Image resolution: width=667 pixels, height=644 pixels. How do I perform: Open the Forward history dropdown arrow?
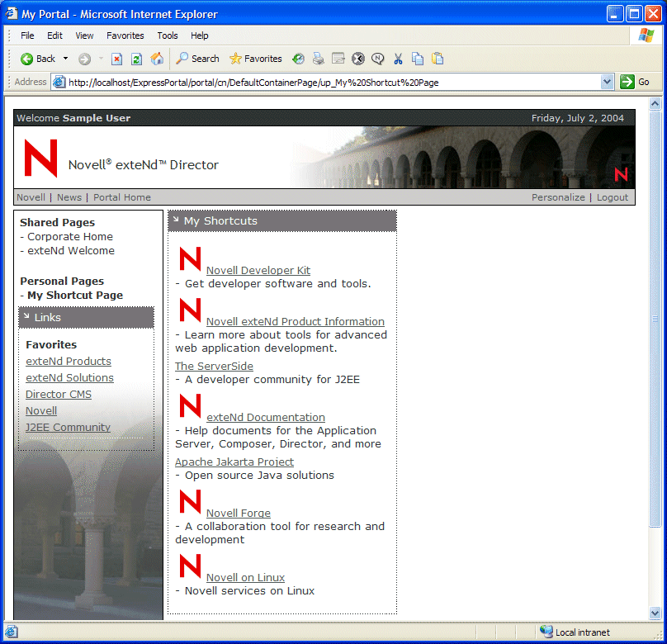pyautogui.click(x=101, y=59)
